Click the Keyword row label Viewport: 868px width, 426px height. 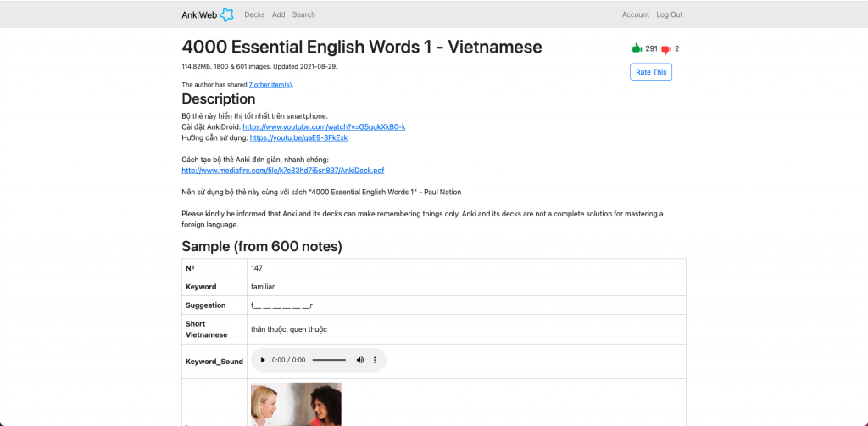point(201,287)
